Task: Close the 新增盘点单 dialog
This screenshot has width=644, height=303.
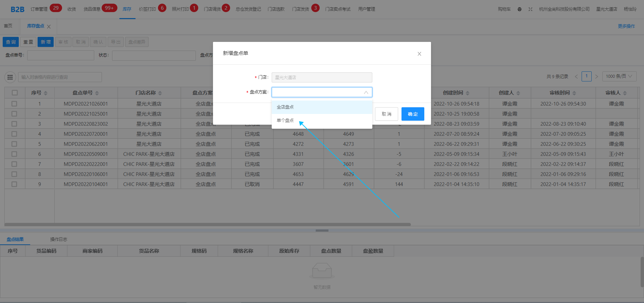Action: pyautogui.click(x=419, y=54)
